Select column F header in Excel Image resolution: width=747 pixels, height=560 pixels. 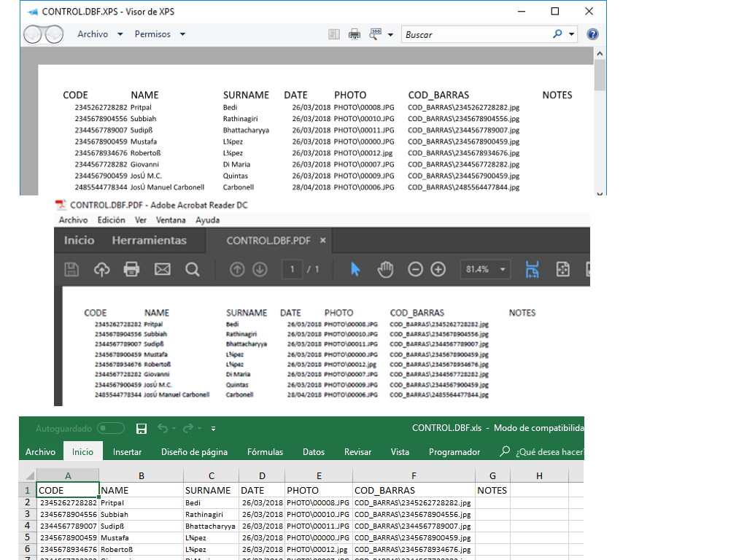point(414,476)
